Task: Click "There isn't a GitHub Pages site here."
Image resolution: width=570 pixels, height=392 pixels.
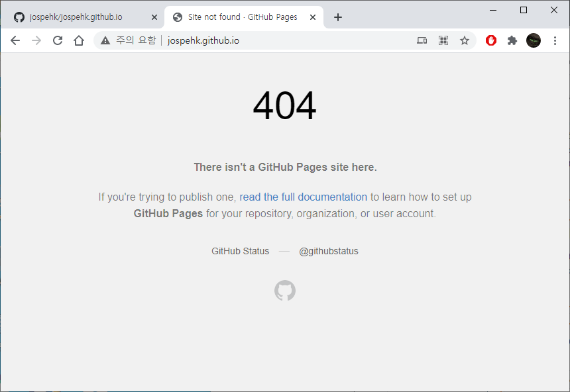Action: [x=286, y=167]
